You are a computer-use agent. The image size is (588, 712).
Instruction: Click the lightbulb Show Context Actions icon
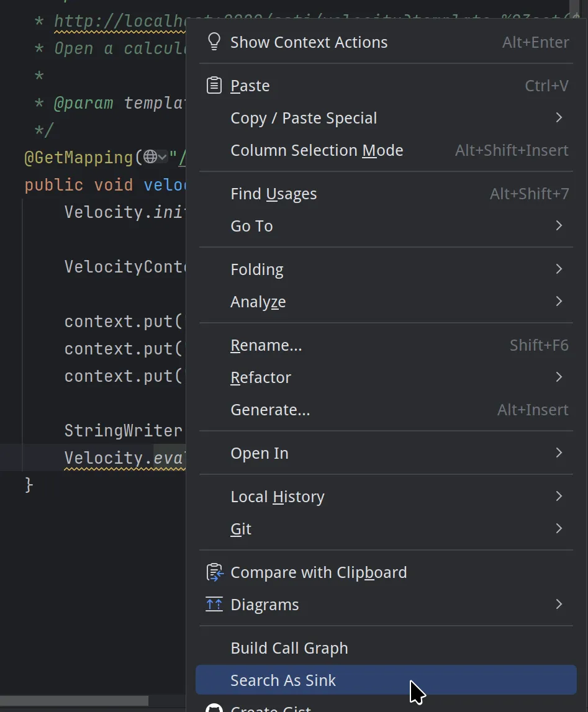[x=214, y=42]
